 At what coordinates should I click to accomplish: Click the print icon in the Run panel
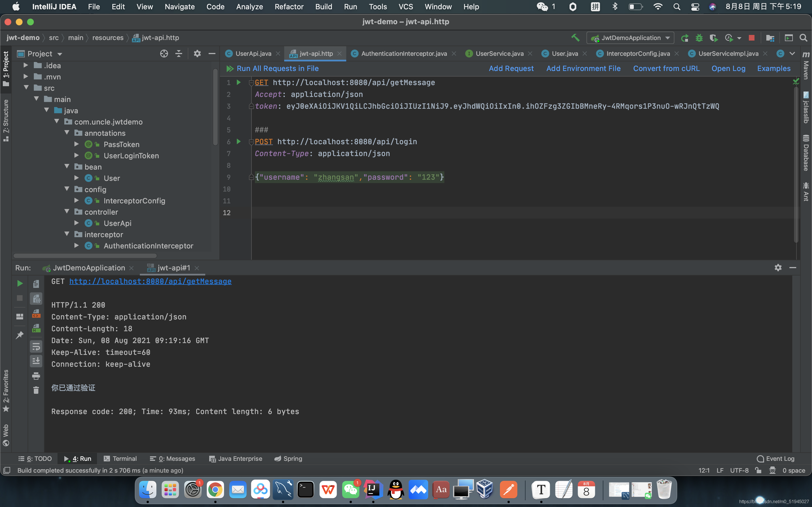[x=36, y=376]
